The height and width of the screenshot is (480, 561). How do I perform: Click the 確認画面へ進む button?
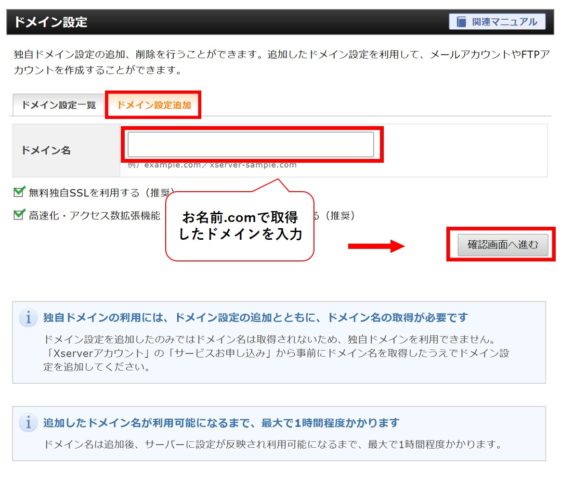pos(502,245)
